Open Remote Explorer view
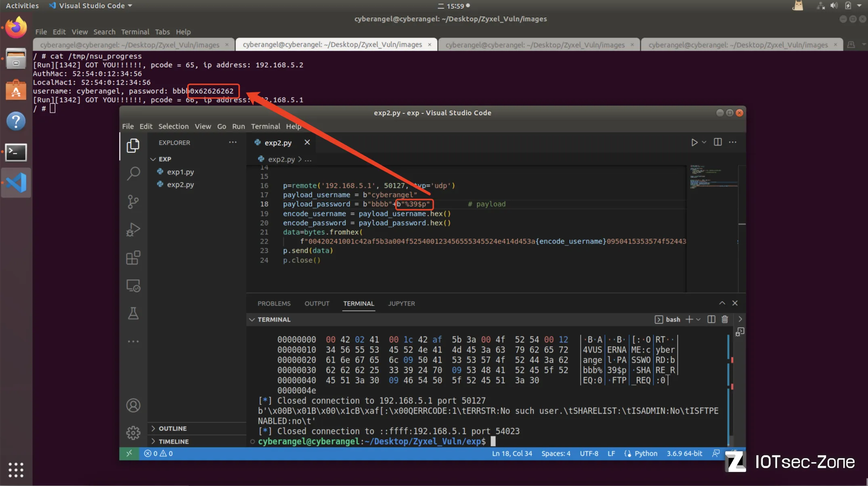Screen dimensions: 868x486 point(133,286)
